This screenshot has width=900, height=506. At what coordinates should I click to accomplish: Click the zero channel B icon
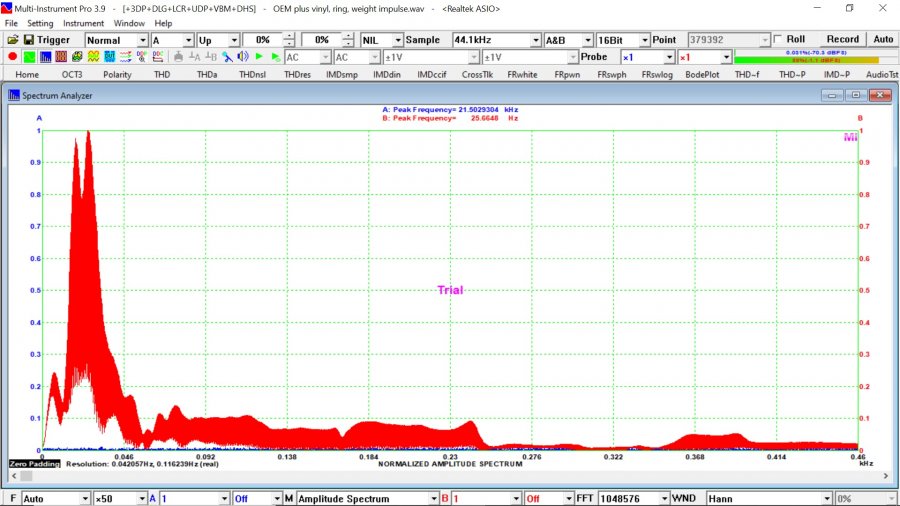coord(211,57)
